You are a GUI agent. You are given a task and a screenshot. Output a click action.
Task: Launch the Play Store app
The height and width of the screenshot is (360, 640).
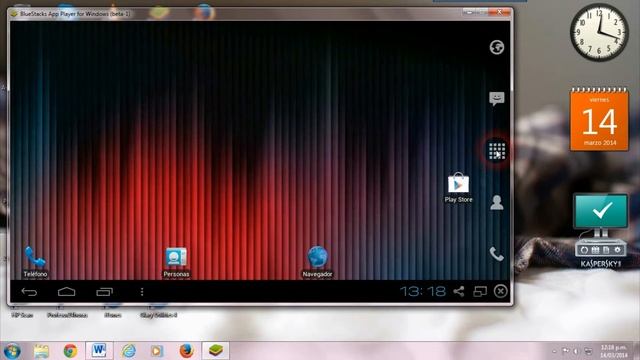coord(458,188)
